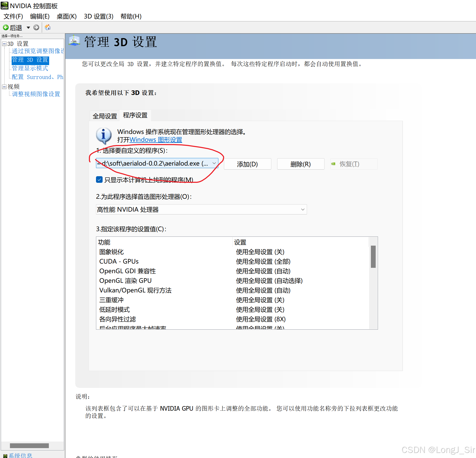The height and width of the screenshot is (458, 476).
Task: Click the Home icon in toolbar
Action: (x=48, y=27)
